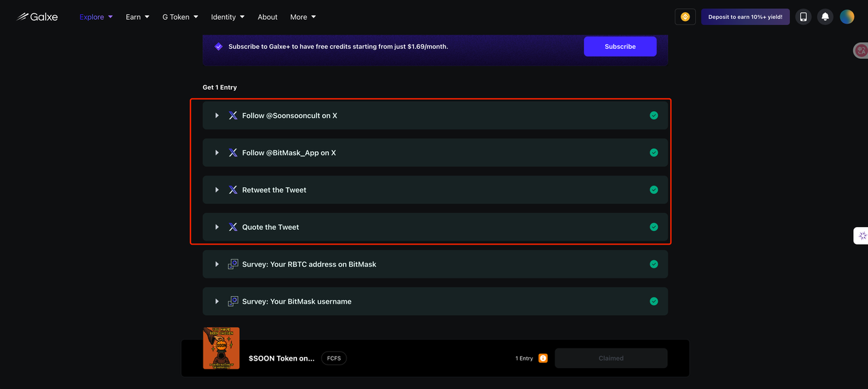Click the Galxe logo

point(37,17)
